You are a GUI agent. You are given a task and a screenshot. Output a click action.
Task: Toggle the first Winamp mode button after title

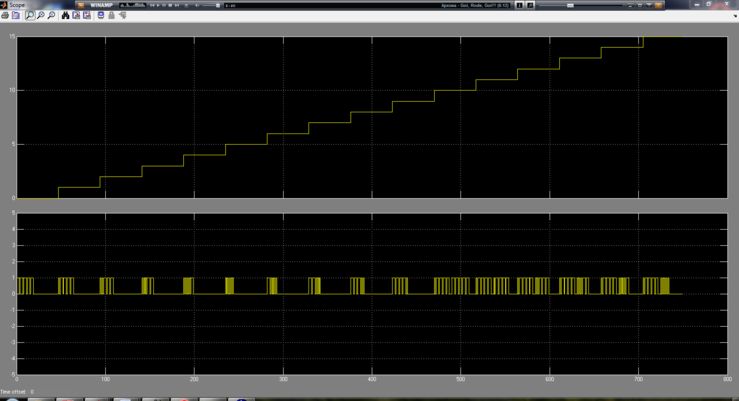pyautogui.click(x=519, y=5)
